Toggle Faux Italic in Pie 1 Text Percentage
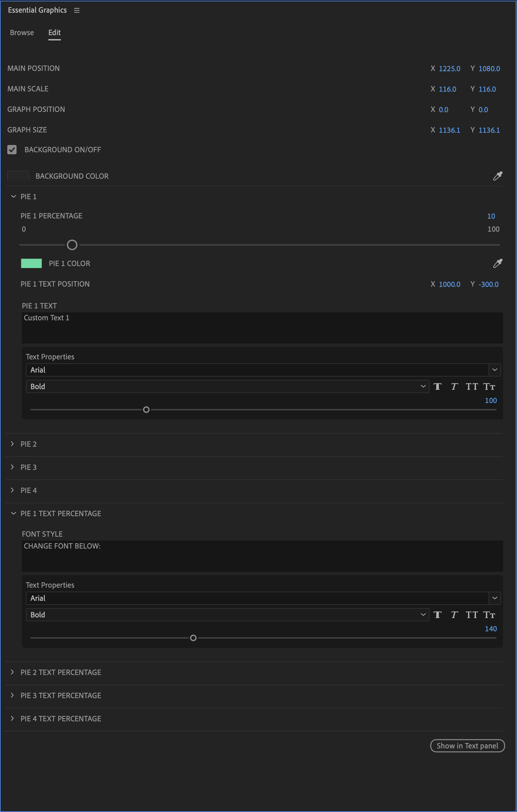Screen dimensions: 517x812 454,615
